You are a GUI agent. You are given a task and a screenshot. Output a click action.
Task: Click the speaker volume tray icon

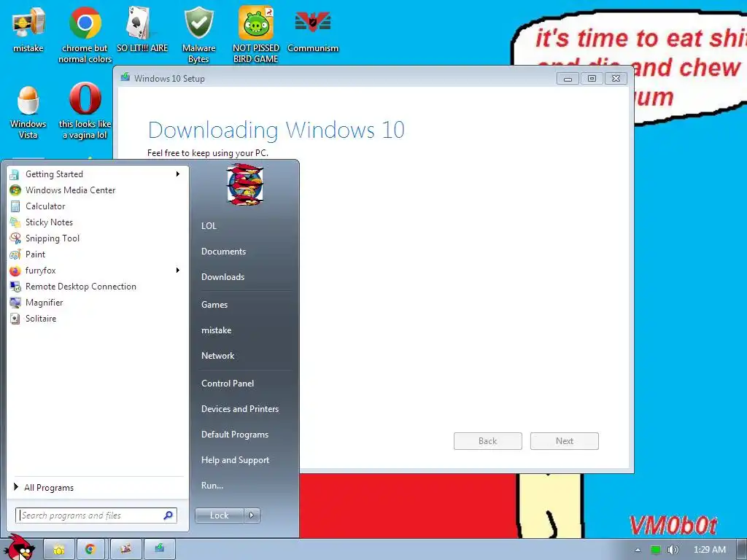pos(673,550)
